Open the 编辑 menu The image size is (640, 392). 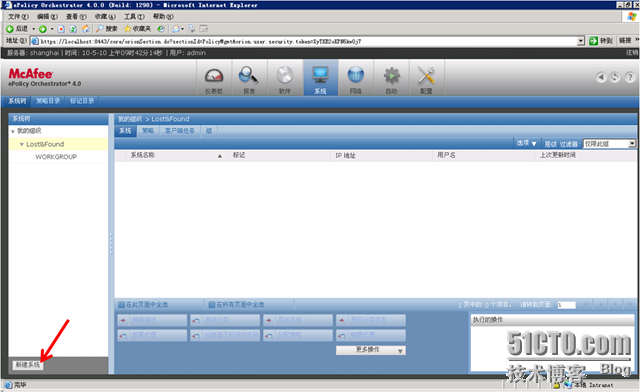(x=47, y=17)
